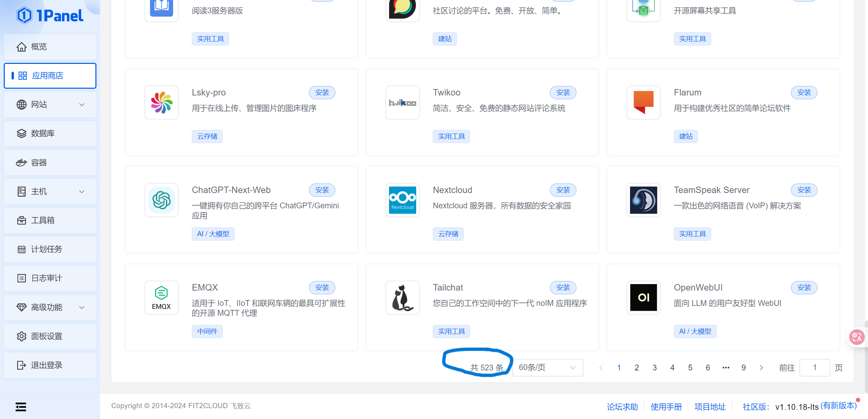Open the 工具箱 menu item
Image resolution: width=868 pixels, height=419 pixels.
pos(50,220)
